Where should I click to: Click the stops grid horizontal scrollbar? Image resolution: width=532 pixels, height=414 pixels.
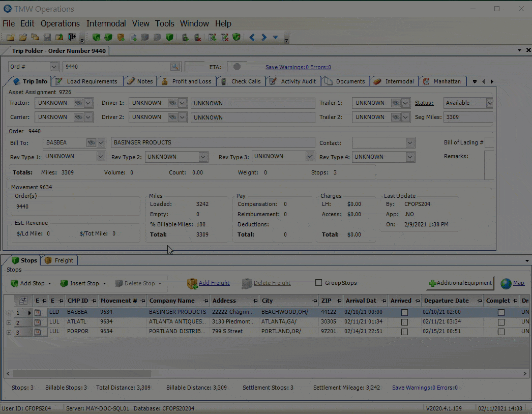[81, 373]
